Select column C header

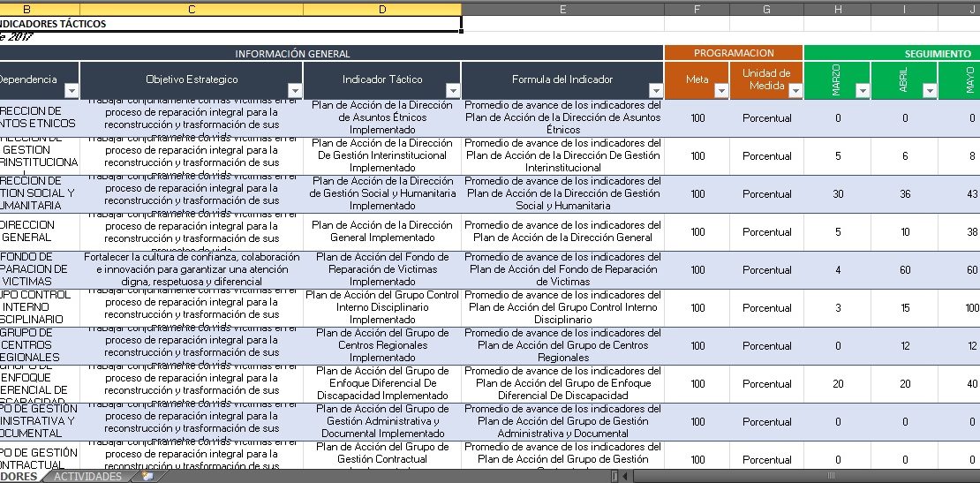(x=192, y=10)
